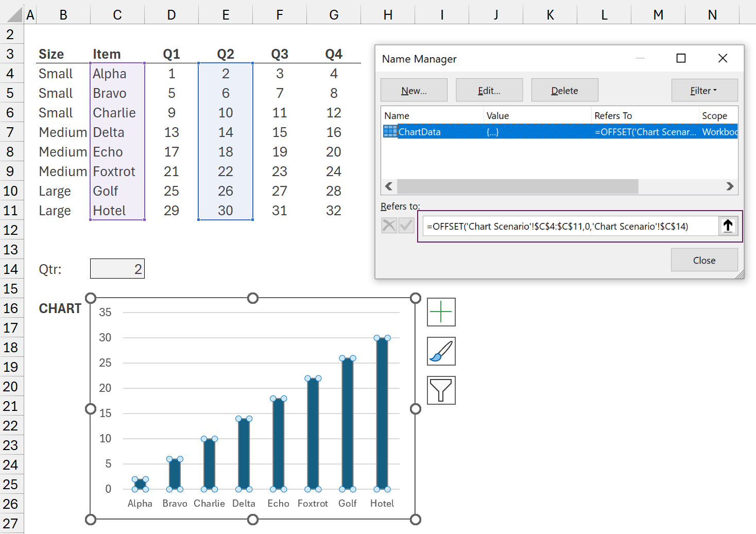
Task: Click the ChartData table icon in list
Action: tap(390, 132)
